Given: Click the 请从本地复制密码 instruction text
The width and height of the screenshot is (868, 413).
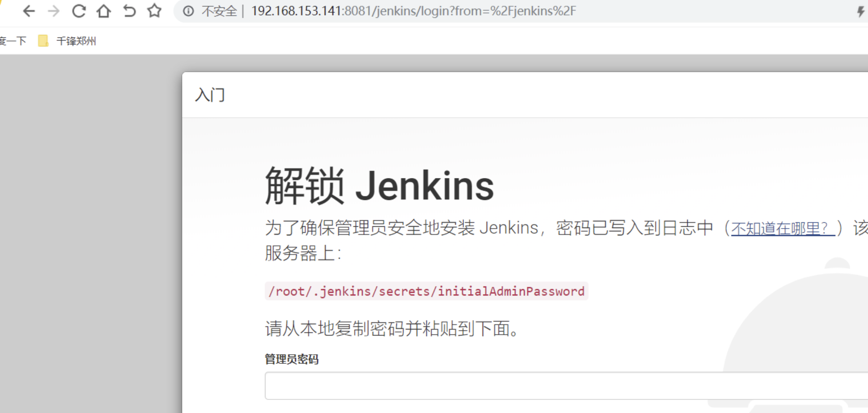Looking at the screenshot, I should 392,328.
